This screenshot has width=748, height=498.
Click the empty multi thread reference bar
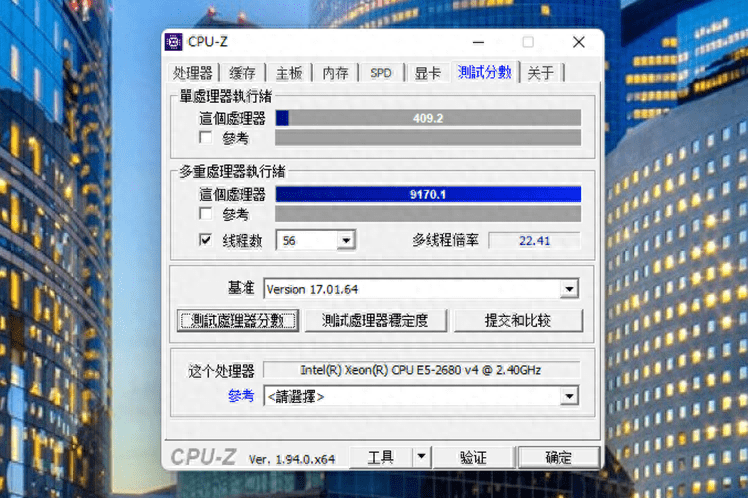[x=428, y=214]
